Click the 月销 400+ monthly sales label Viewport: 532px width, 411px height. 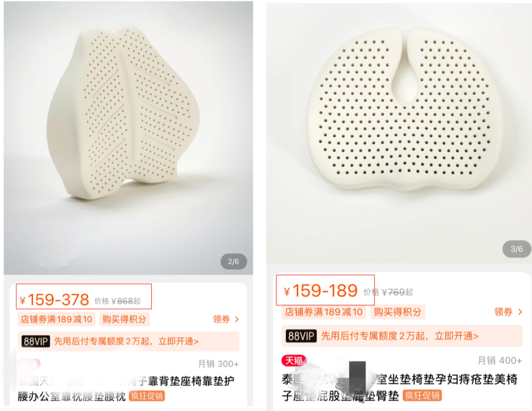[x=500, y=360]
